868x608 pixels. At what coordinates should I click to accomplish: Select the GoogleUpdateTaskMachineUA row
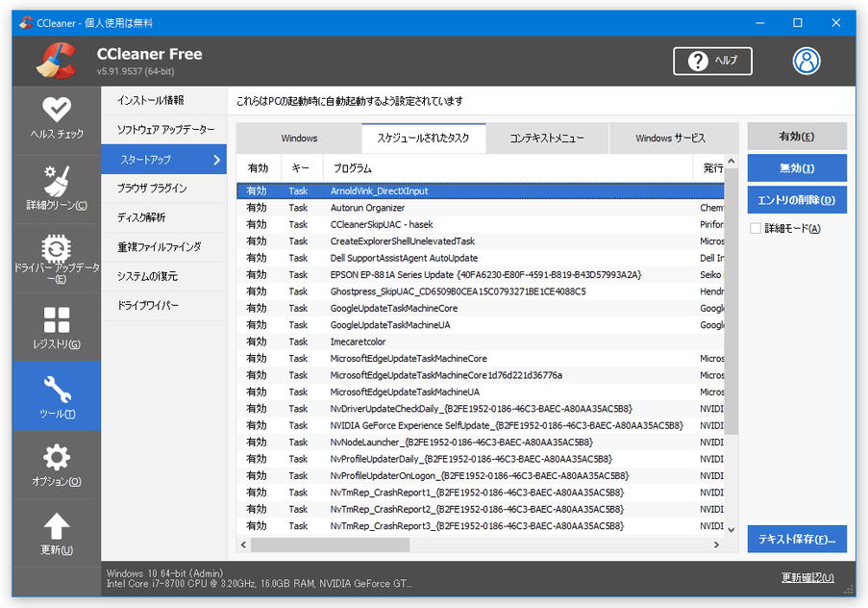coord(481,325)
